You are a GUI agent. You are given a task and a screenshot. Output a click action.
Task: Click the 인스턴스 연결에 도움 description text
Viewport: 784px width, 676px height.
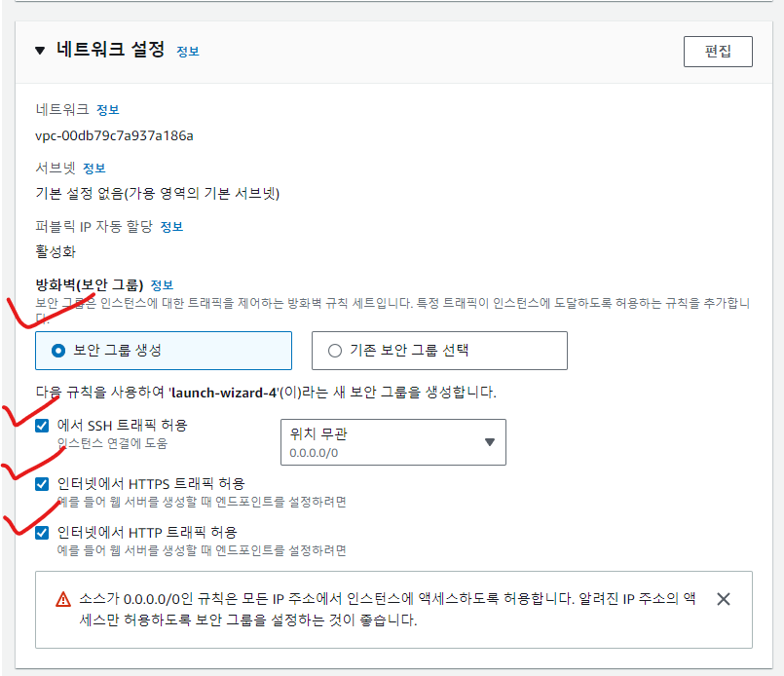click(x=112, y=443)
